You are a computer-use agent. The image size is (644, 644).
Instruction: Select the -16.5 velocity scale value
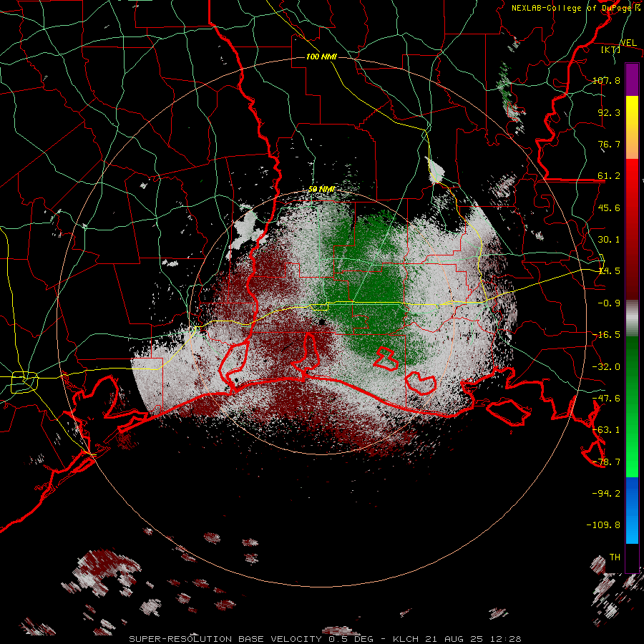click(606, 335)
